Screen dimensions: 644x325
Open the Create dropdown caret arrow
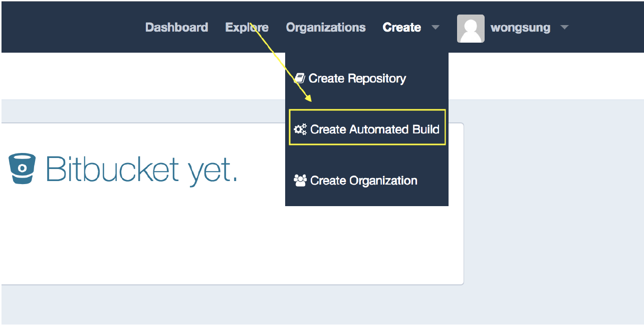point(436,28)
